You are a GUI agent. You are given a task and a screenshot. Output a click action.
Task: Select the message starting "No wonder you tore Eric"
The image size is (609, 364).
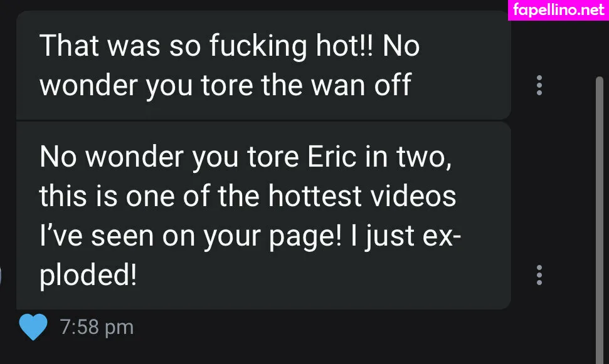pos(263,216)
